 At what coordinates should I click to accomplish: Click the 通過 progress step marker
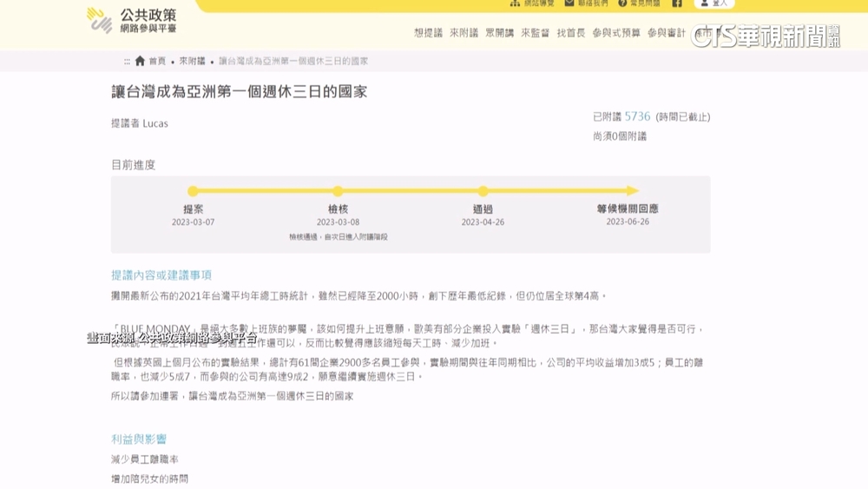[x=483, y=191]
